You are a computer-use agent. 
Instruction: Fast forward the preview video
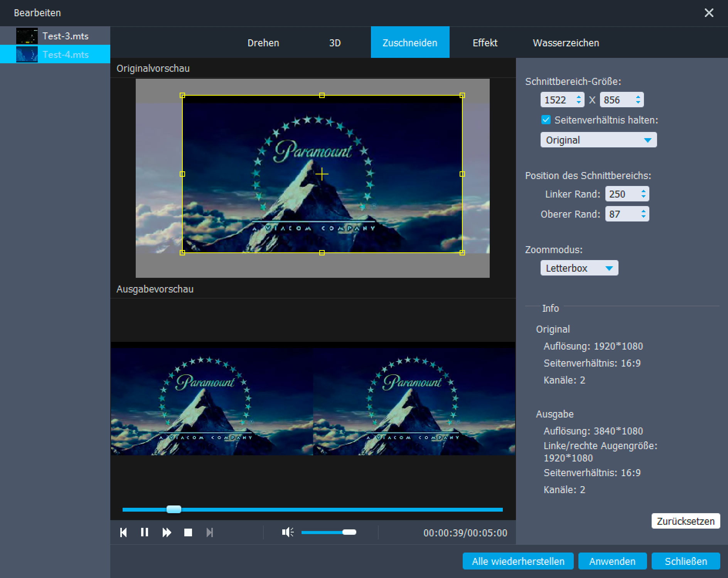tap(167, 532)
